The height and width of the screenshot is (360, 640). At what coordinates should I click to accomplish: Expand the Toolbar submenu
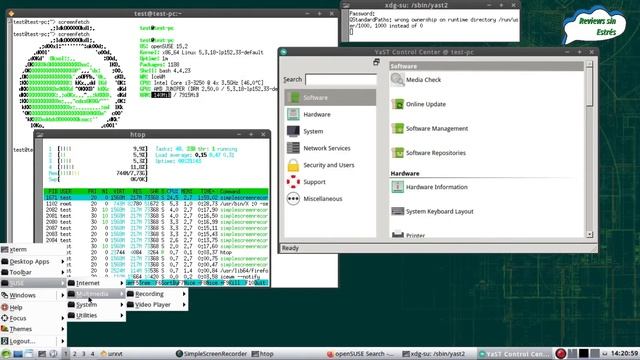coord(33,272)
